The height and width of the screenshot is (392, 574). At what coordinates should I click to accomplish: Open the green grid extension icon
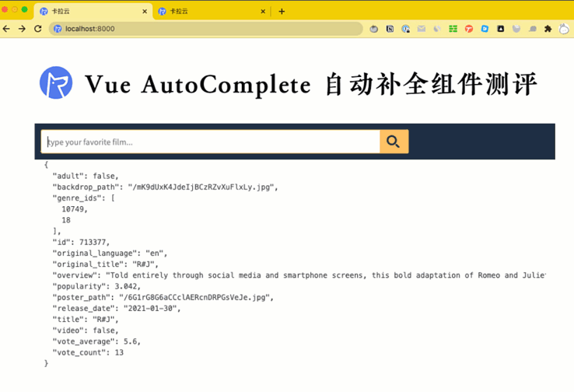tap(453, 29)
